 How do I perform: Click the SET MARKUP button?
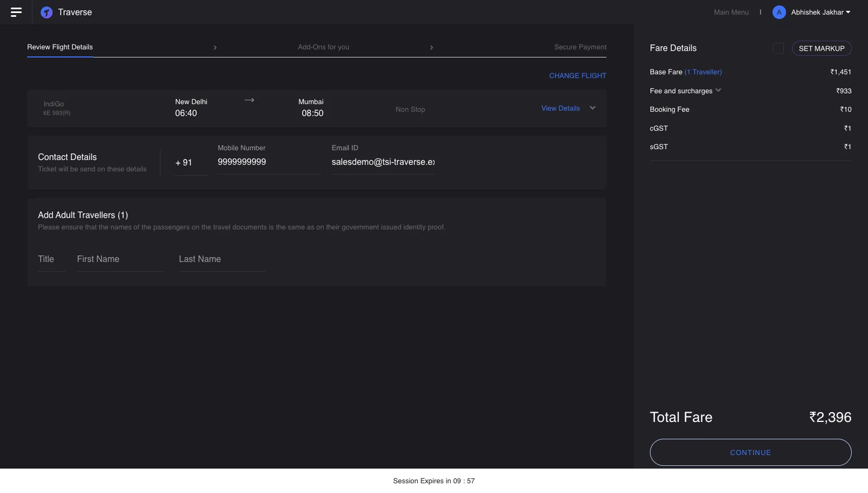821,48
